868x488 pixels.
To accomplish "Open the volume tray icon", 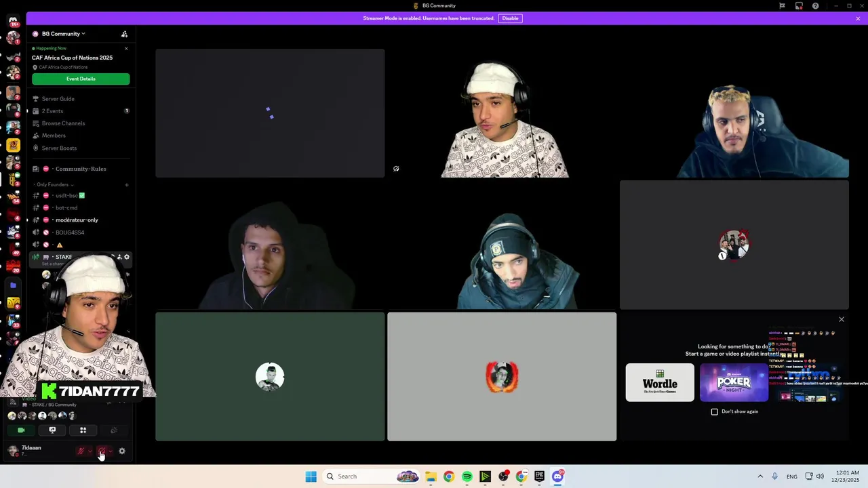I will [x=820, y=476].
